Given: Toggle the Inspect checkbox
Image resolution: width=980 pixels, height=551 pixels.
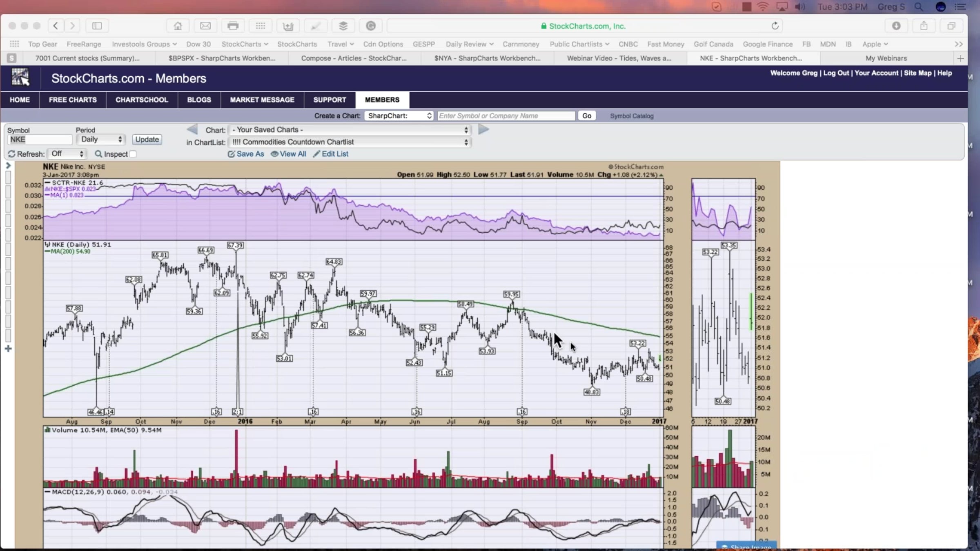Looking at the screenshot, I should (133, 154).
